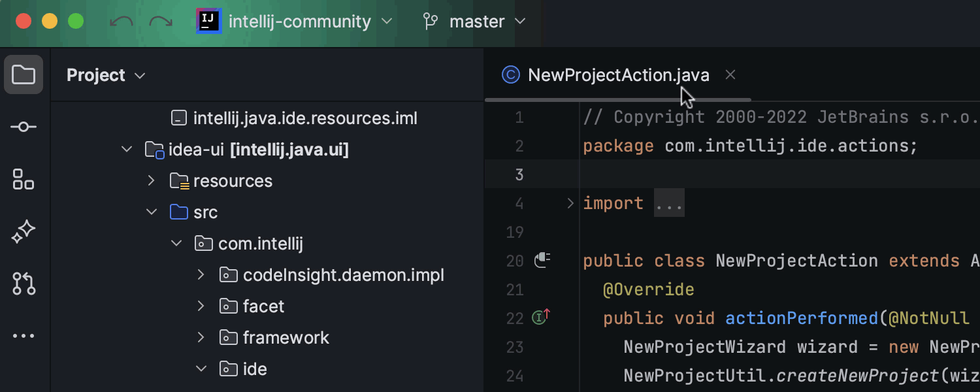Collapse the idea-ui module node
Image resolution: width=980 pixels, height=392 pixels.
coord(127,150)
